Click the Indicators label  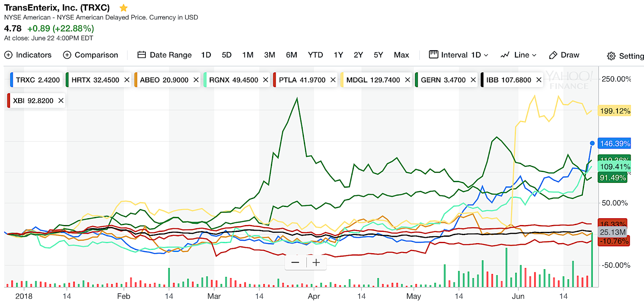click(34, 55)
